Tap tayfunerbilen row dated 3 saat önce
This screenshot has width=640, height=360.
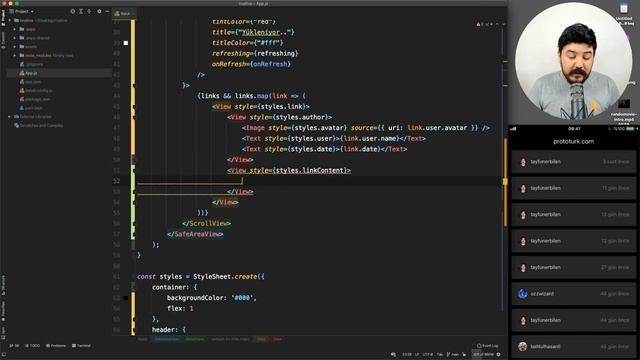tap(573, 162)
